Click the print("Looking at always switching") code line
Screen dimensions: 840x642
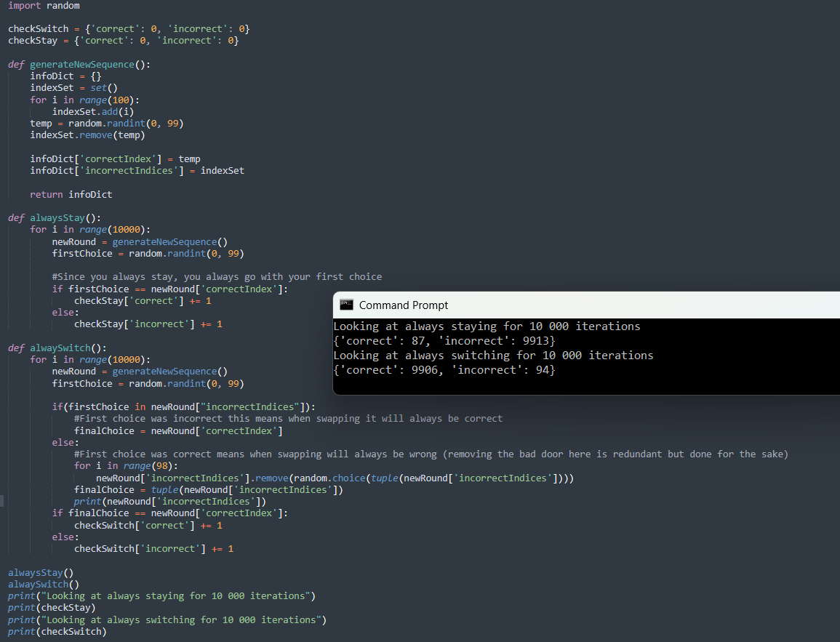[x=168, y=620]
